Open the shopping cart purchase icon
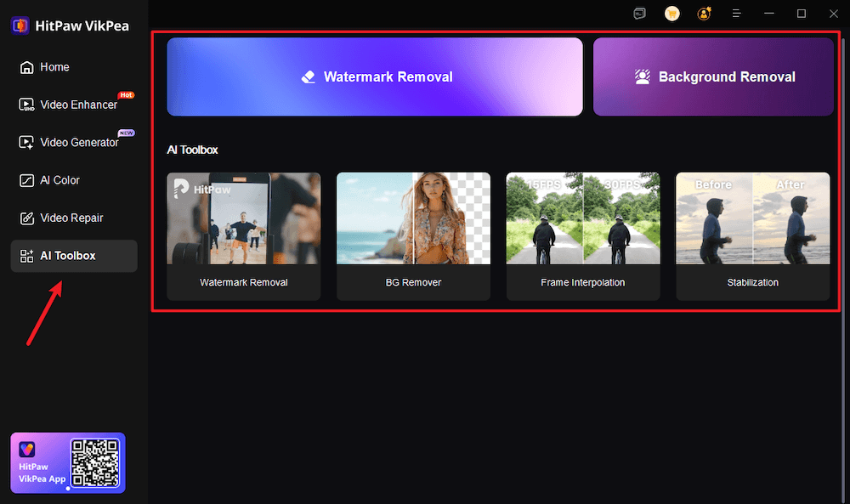The image size is (850, 504). coord(671,14)
